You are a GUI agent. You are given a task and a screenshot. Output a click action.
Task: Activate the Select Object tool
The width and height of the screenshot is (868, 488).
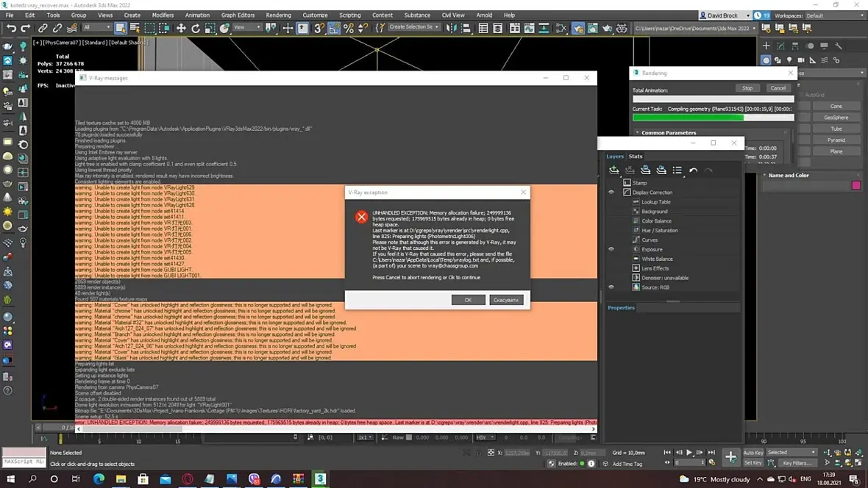tap(120, 28)
